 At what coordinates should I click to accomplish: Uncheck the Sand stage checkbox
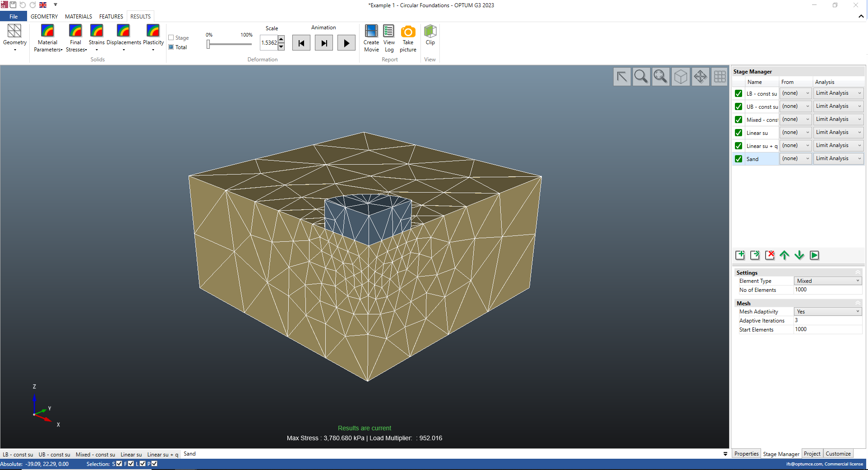739,159
